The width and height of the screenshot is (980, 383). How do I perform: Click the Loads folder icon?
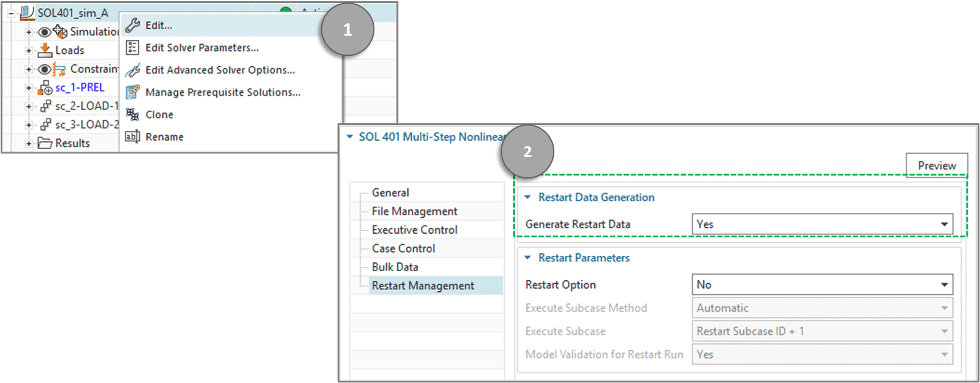(x=45, y=50)
